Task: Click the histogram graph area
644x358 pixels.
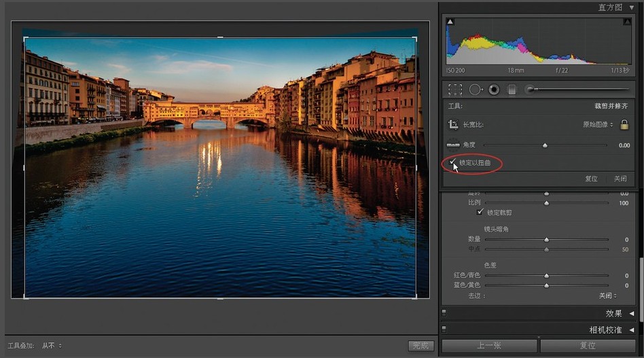Action: tap(539, 41)
